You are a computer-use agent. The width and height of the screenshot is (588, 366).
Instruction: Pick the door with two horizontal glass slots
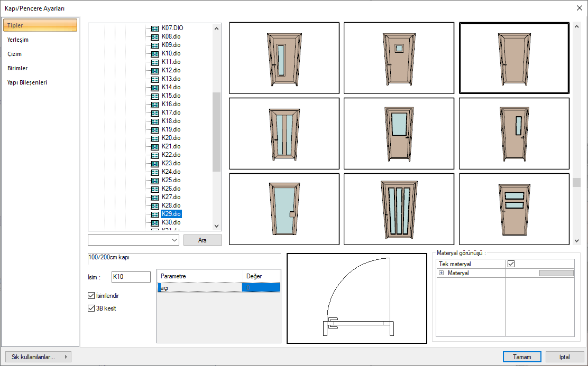point(513,209)
